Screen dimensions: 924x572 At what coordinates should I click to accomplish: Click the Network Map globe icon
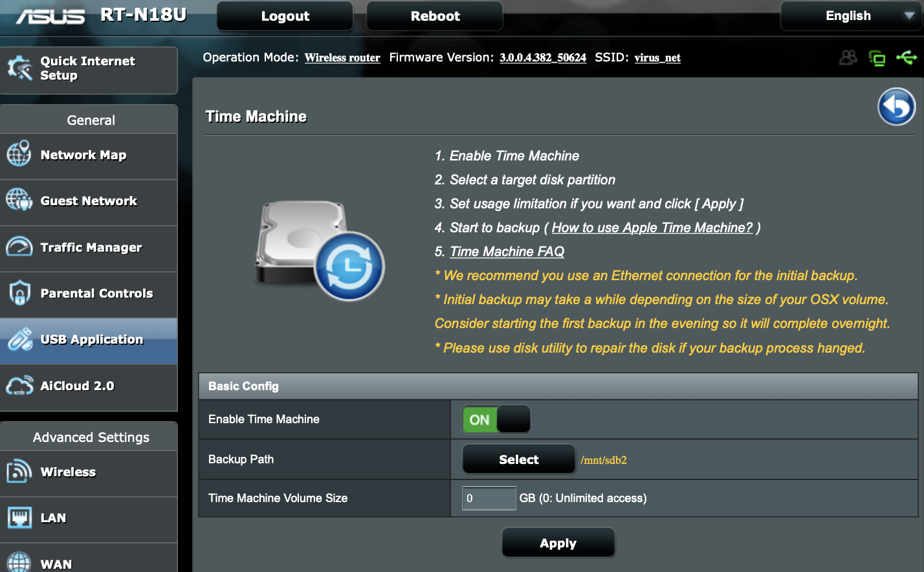pyautogui.click(x=19, y=154)
